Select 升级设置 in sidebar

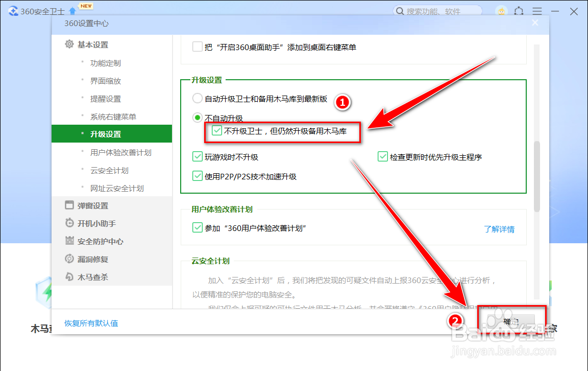112,134
